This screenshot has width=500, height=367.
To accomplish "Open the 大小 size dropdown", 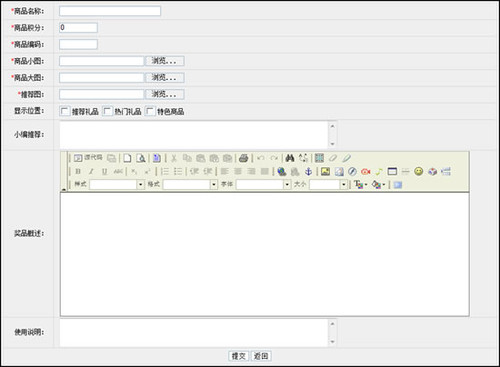I will 329,184.
